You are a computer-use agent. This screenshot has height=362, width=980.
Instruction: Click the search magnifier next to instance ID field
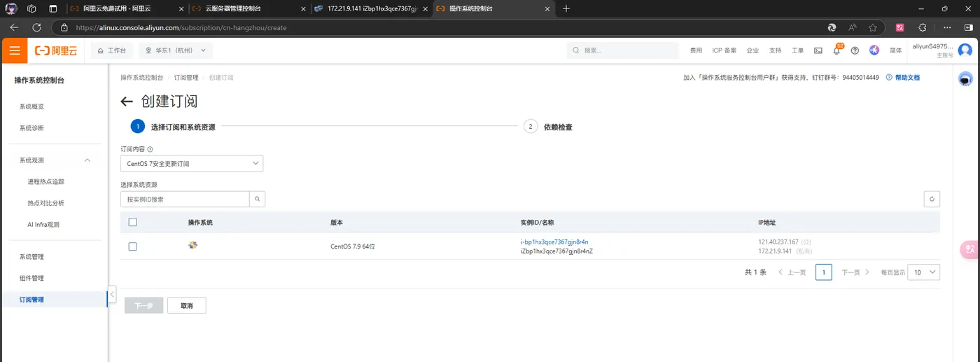coord(258,200)
